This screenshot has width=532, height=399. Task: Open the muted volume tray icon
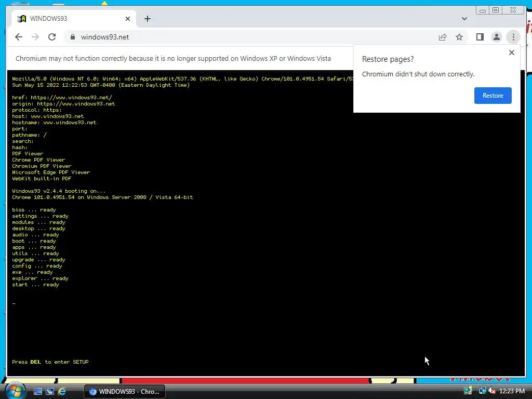(x=493, y=391)
